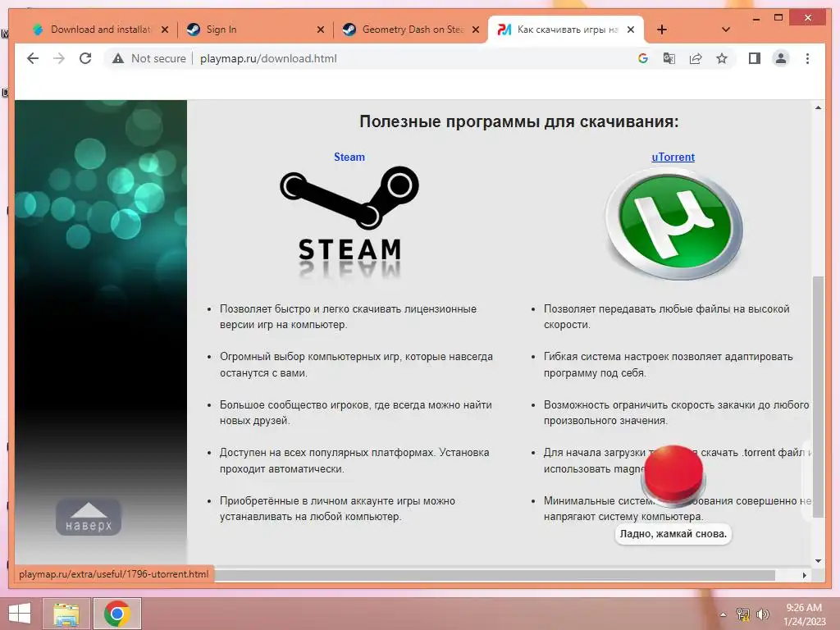Click the наверх back-to-top button
The width and height of the screenshot is (840, 630).
[89, 517]
